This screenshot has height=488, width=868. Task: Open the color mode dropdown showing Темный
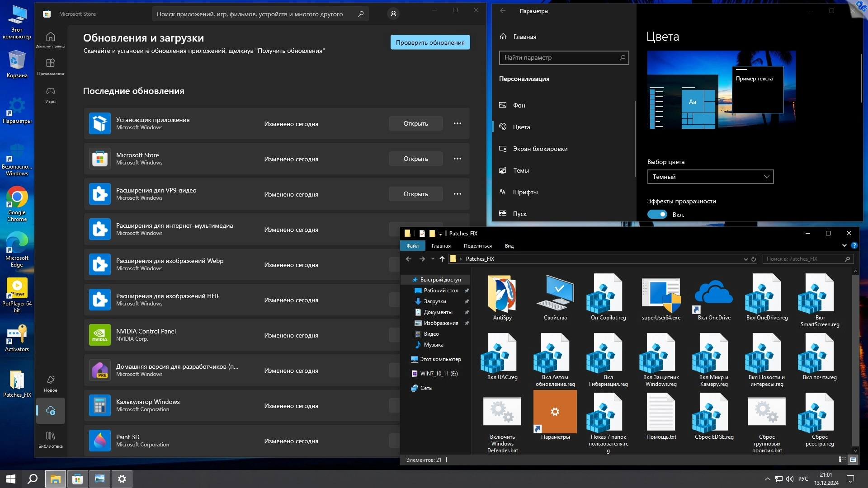(710, 177)
